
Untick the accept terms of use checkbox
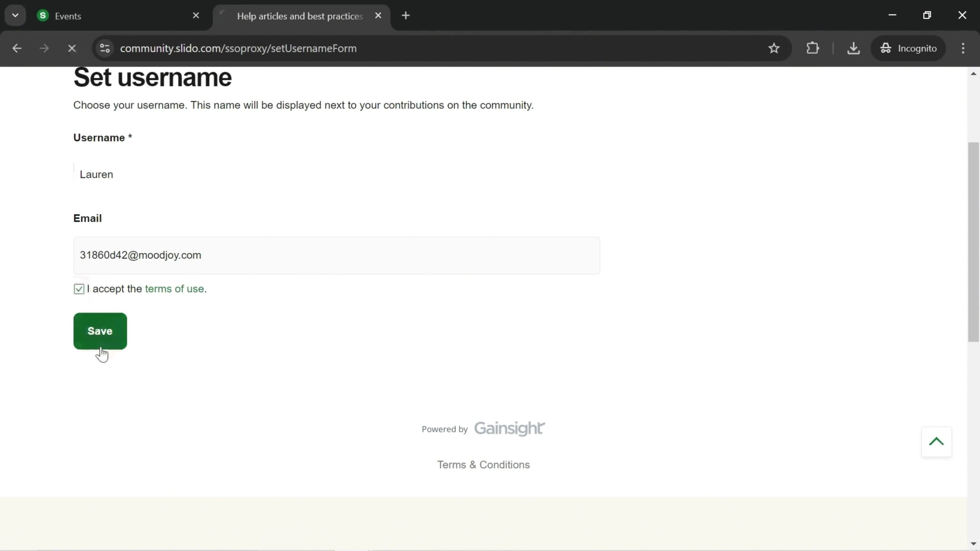point(79,289)
